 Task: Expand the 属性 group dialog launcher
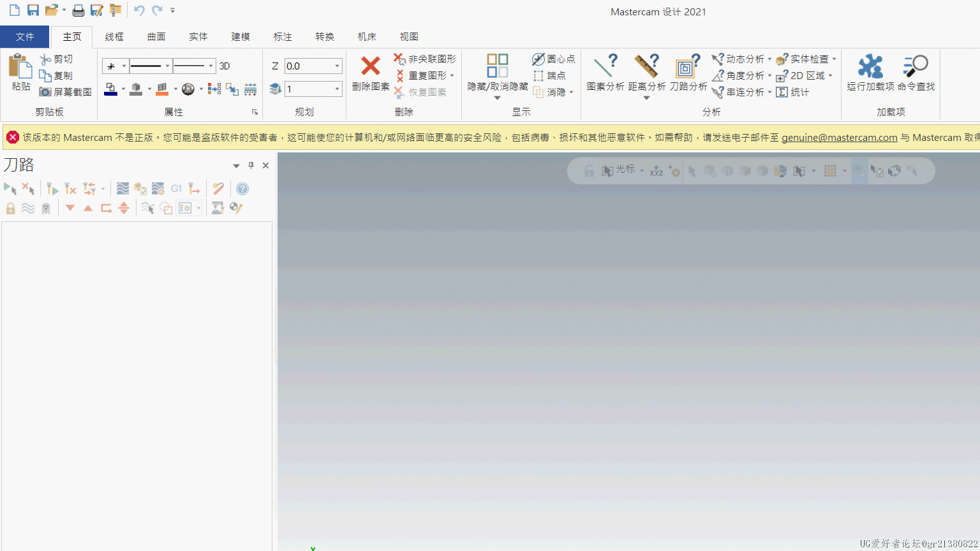(255, 112)
